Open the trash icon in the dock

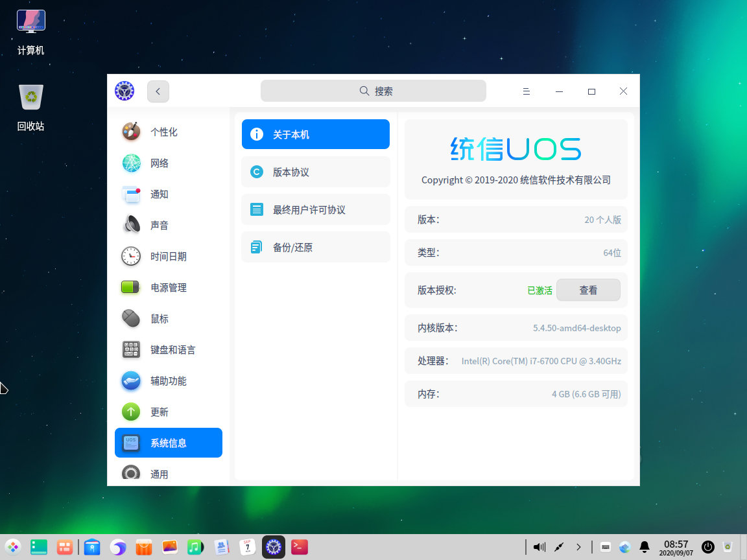(728, 547)
